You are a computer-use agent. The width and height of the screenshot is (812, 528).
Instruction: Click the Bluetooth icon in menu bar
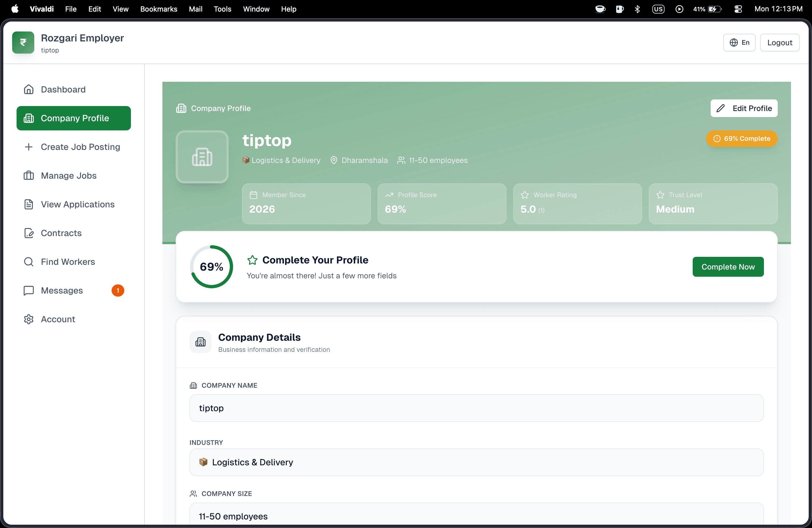pyautogui.click(x=637, y=9)
